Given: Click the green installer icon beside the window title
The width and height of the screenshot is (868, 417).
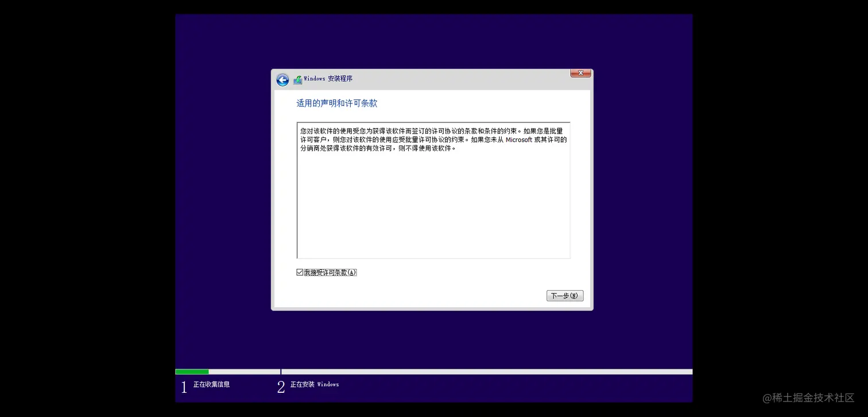Looking at the screenshot, I should (x=297, y=79).
